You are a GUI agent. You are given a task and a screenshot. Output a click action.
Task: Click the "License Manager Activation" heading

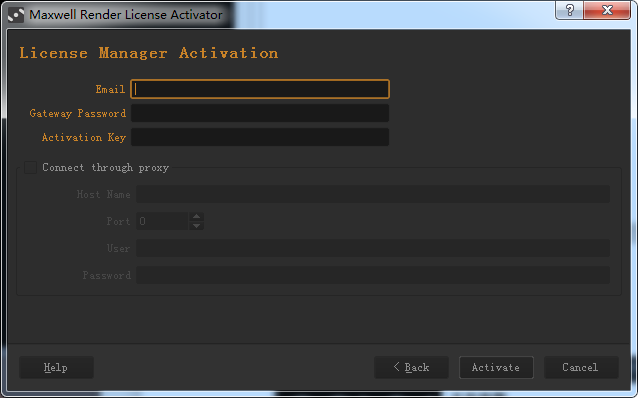coord(149,53)
